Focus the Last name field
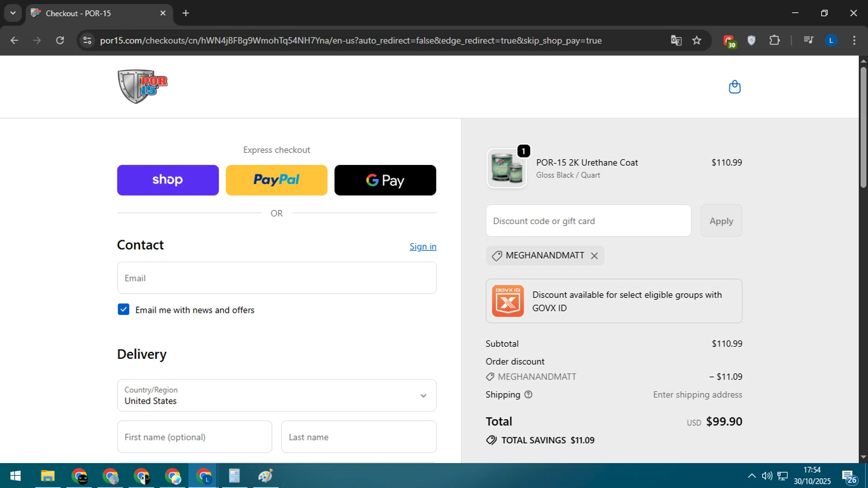This screenshot has height=488, width=868. pyautogui.click(x=359, y=437)
